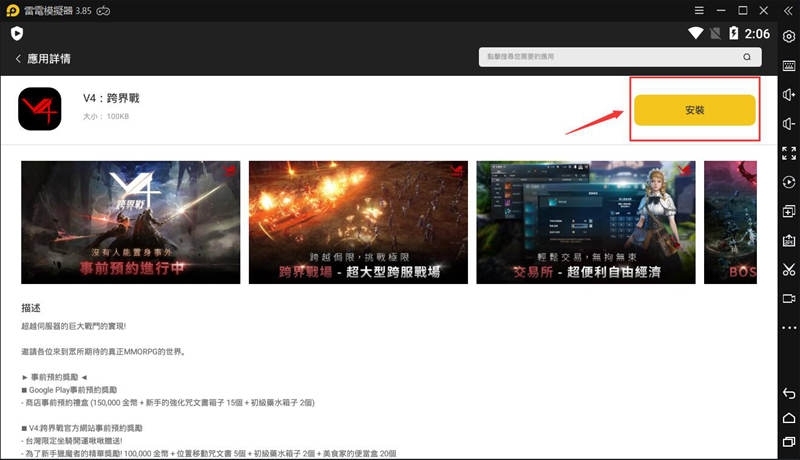Click Android back button in sidebar
800x460 pixels.
[789, 393]
